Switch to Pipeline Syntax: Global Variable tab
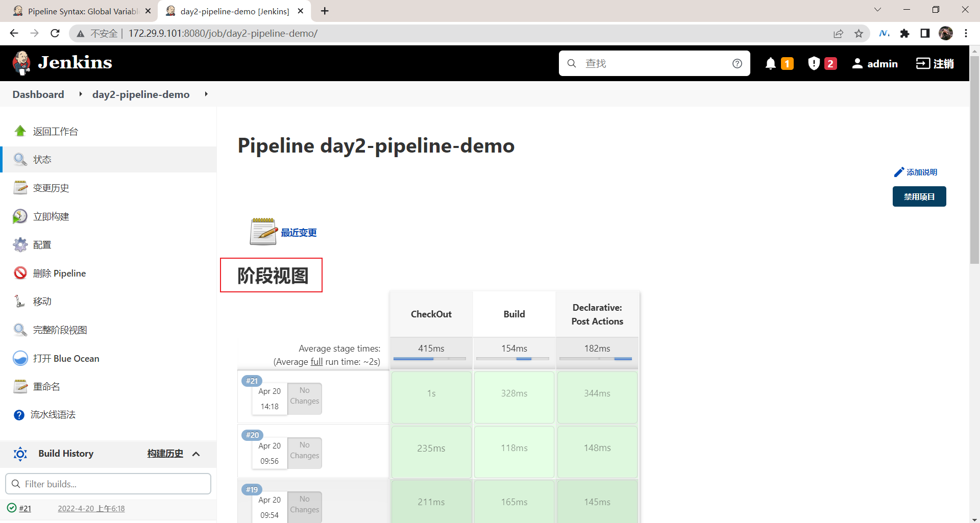 coord(82,11)
